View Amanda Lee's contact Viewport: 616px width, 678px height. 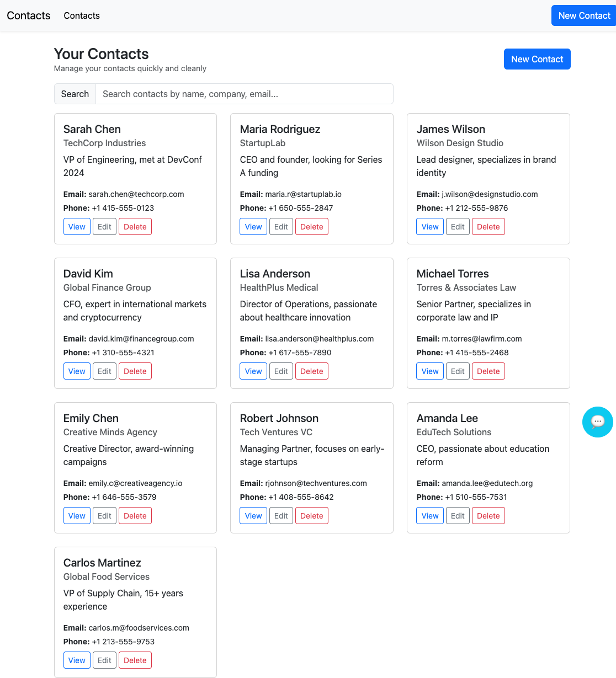pyautogui.click(x=430, y=516)
